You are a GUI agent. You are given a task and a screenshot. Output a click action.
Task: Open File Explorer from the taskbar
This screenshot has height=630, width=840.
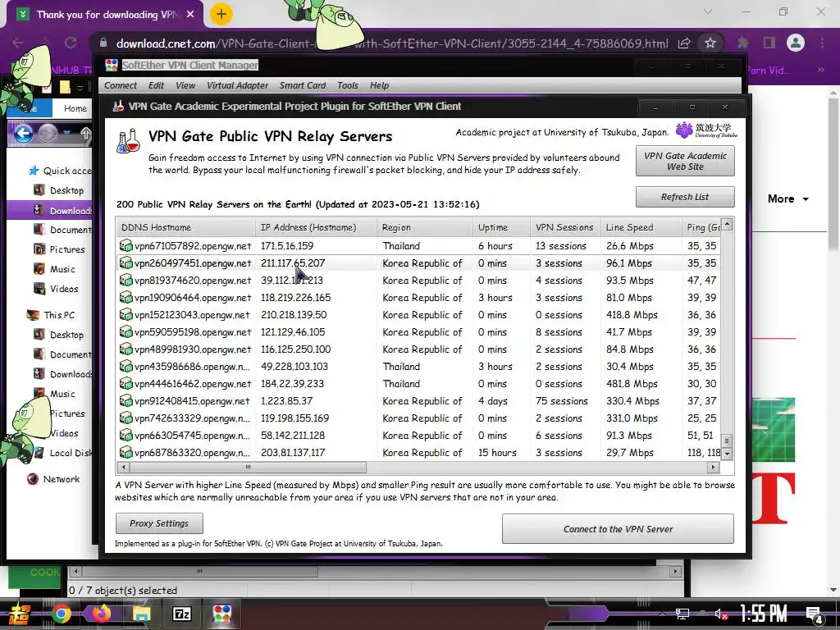pyautogui.click(x=141, y=614)
